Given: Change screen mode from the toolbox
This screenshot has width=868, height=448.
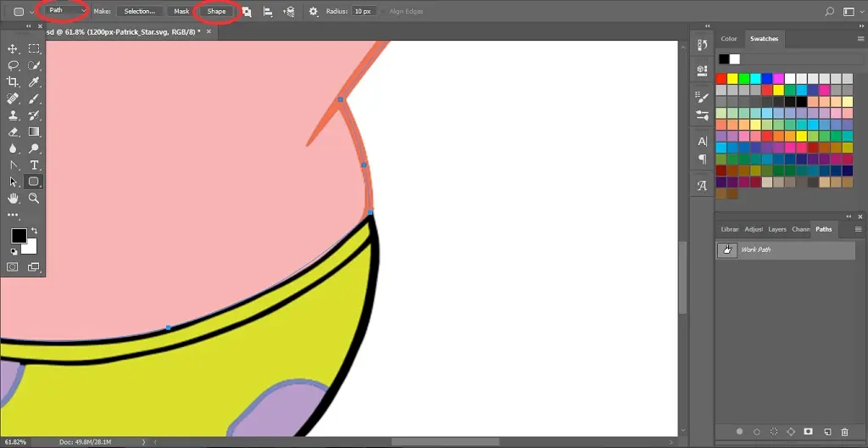Looking at the screenshot, I should click(34, 267).
